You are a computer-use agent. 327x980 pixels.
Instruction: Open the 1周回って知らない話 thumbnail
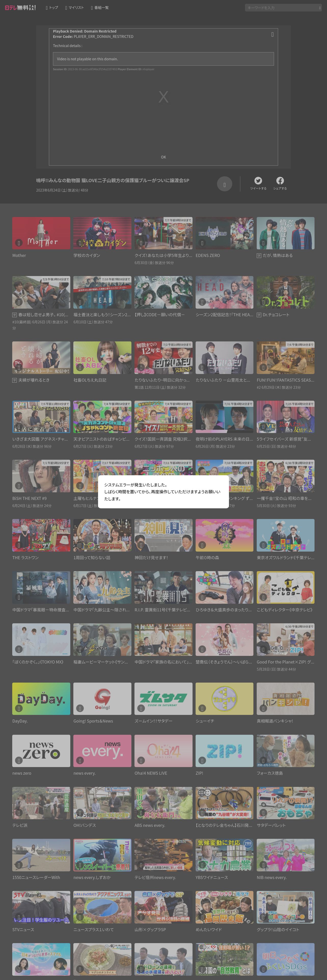pos(102,535)
